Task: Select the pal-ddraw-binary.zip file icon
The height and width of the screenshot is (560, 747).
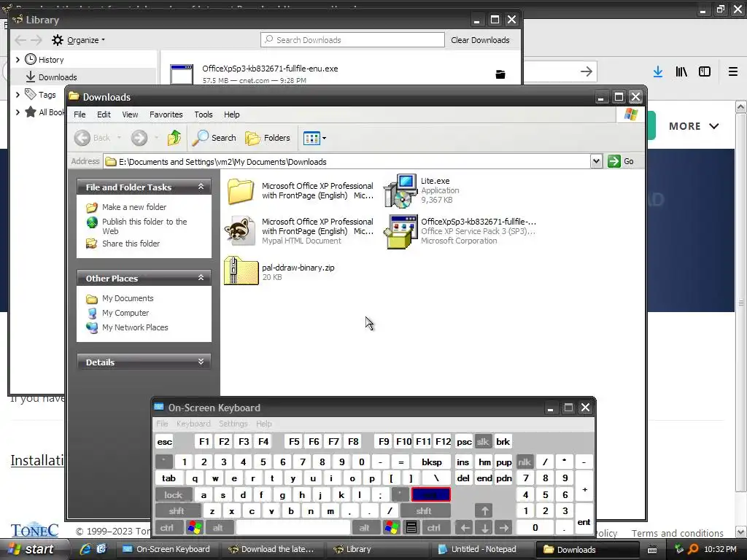Action: pos(241,271)
